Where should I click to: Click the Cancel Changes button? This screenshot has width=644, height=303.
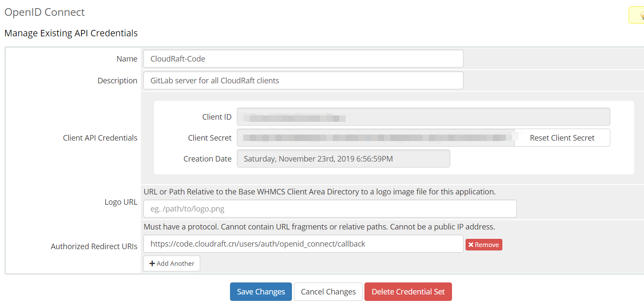point(328,292)
